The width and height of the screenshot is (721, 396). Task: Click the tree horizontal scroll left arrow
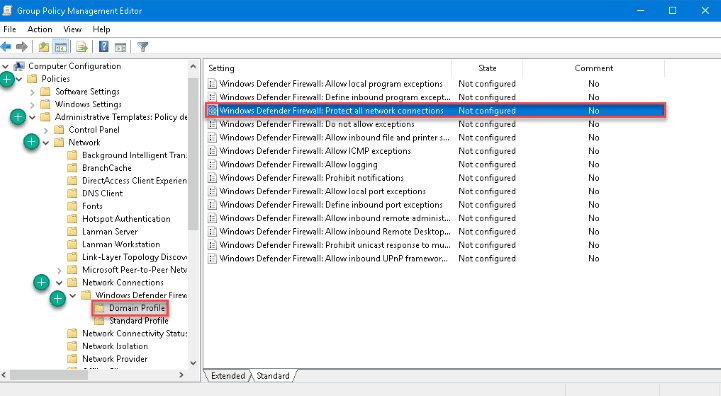pos(5,375)
